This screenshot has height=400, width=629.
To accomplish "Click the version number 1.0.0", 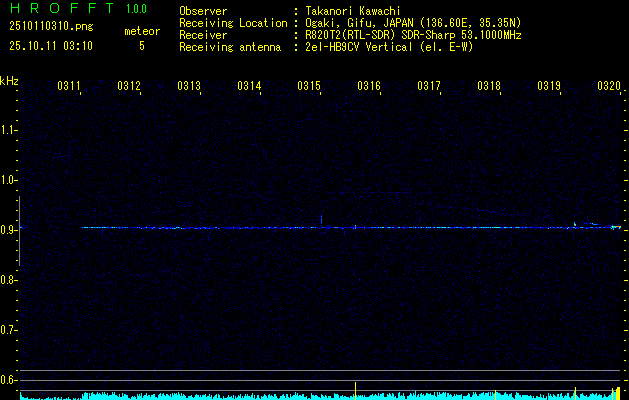I will click(136, 8).
